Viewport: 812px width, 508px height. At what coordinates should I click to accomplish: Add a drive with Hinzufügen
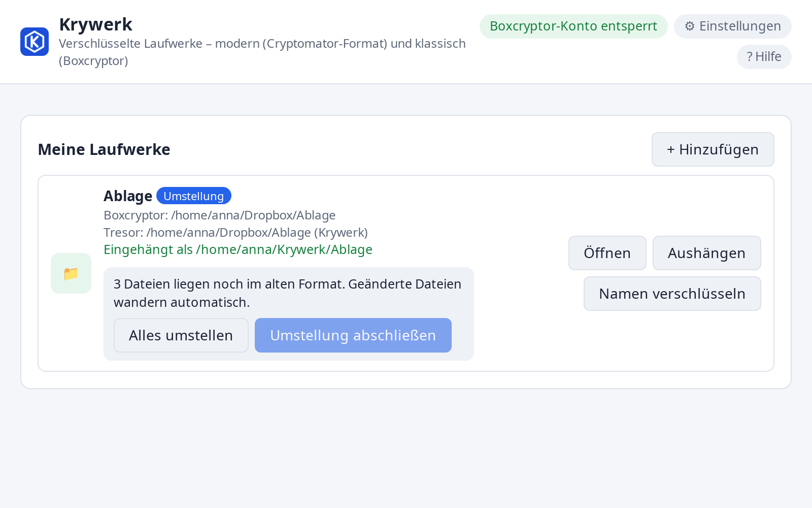713,149
